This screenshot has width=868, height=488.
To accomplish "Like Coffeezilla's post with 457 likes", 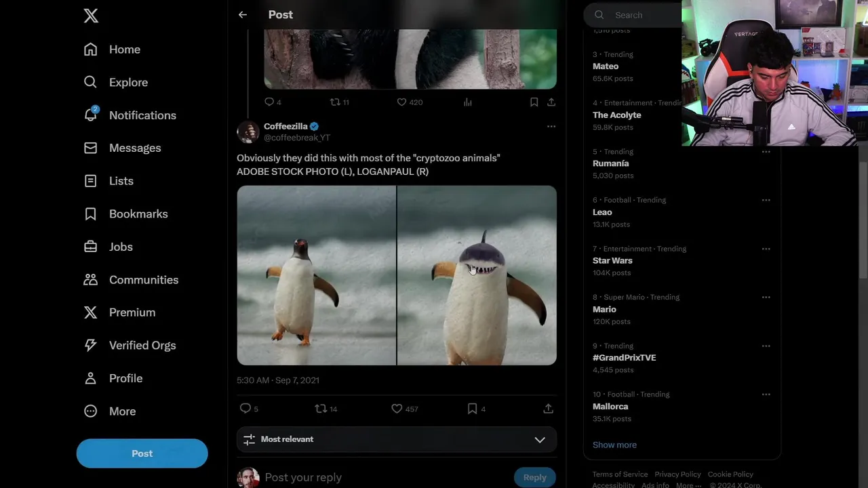I will pyautogui.click(x=397, y=408).
